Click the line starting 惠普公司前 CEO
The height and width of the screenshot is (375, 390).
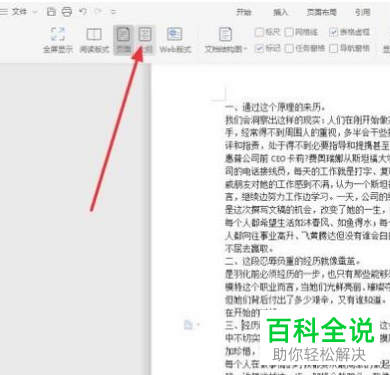click(x=307, y=159)
